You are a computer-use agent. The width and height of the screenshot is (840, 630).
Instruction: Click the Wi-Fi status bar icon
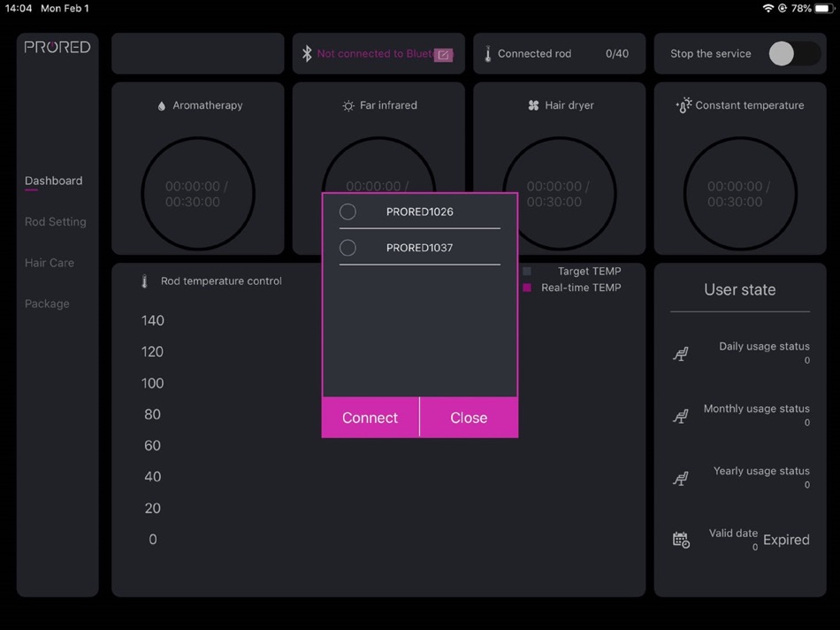768,8
